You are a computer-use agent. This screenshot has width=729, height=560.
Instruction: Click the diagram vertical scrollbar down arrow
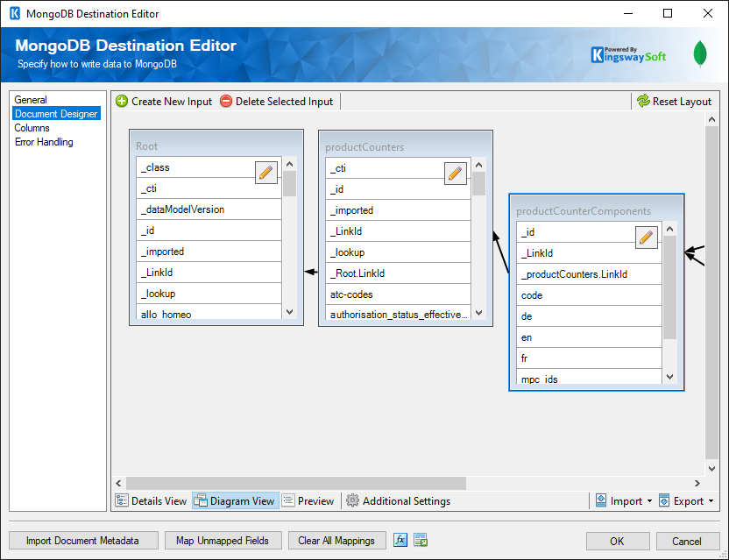click(711, 469)
